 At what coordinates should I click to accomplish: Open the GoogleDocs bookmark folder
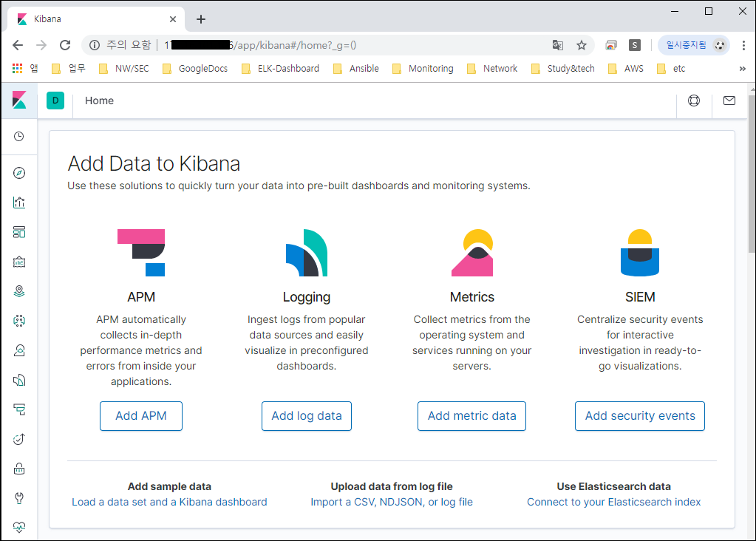[x=195, y=69]
